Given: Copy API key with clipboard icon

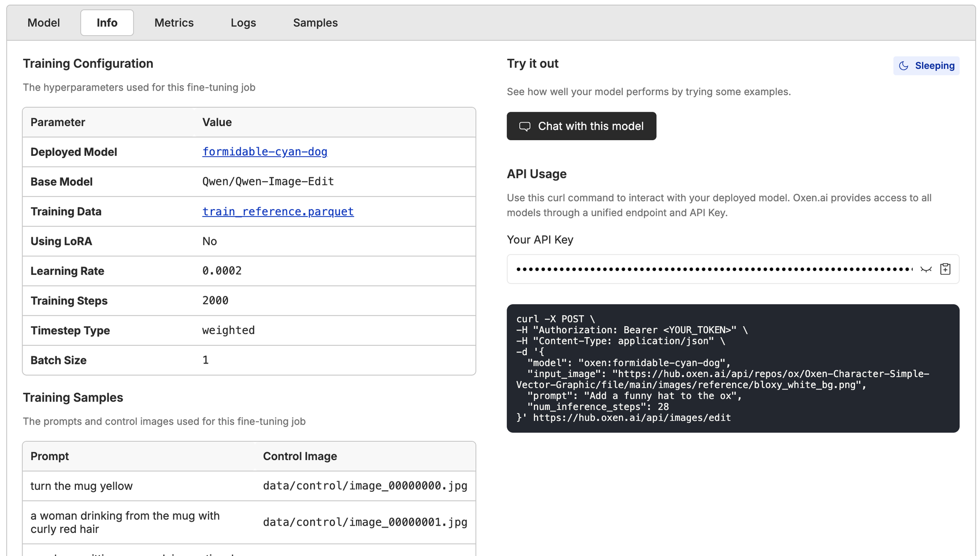Looking at the screenshot, I should 945,269.
